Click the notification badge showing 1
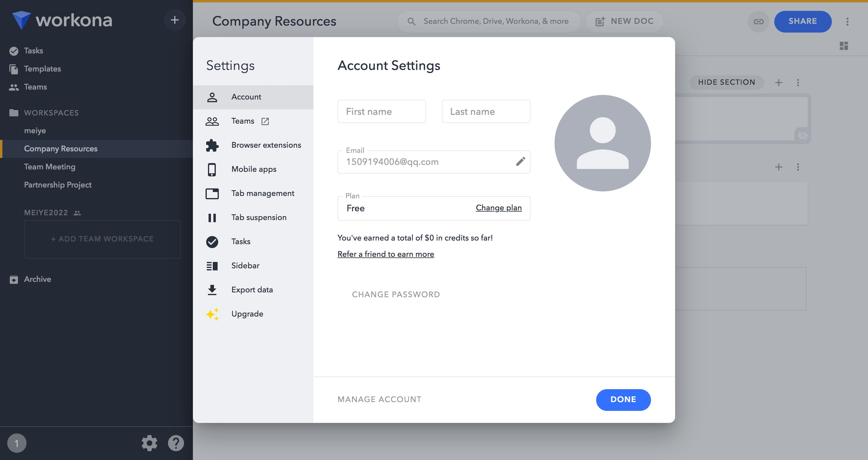This screenshot has width=868, height=460. coord(17,443)
